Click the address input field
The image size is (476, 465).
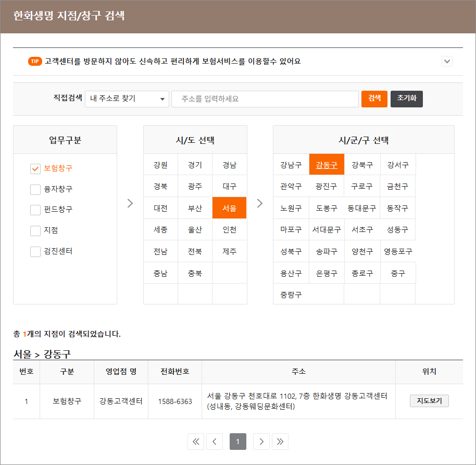pos(265,99)
